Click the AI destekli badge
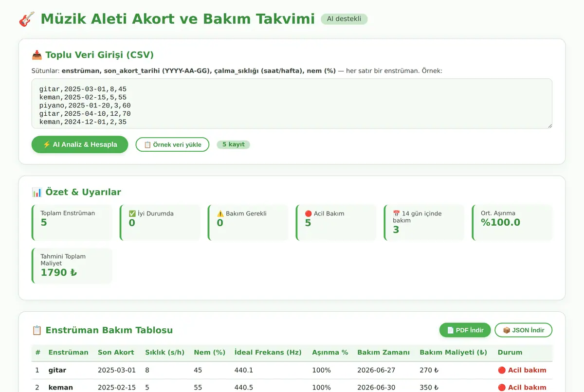 344,19
